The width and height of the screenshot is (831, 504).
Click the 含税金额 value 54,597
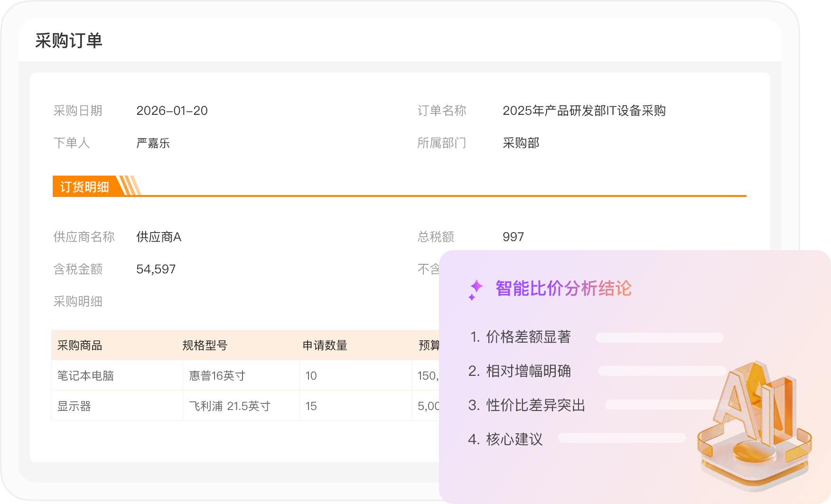156,269
